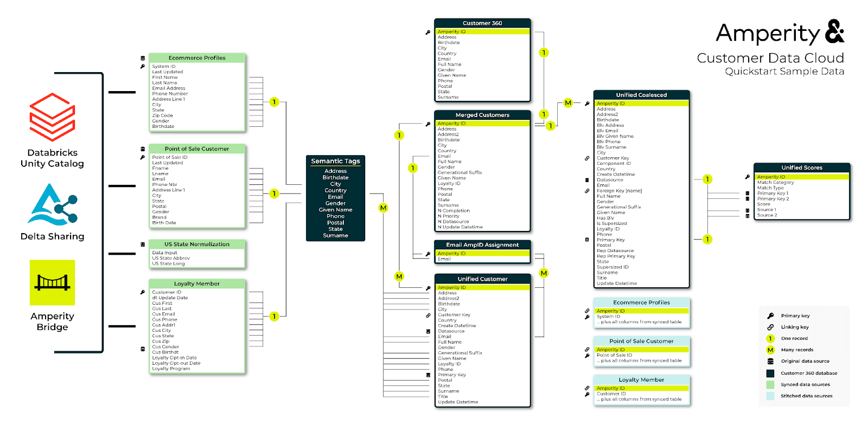Click the Stitched data sources light blue swatch
This screenshot has width=868, height=425.
[770, 396]
